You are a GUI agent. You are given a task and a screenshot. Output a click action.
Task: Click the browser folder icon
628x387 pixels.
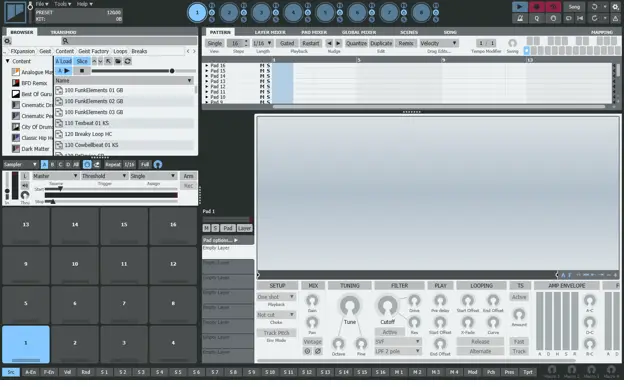[118, 61]
